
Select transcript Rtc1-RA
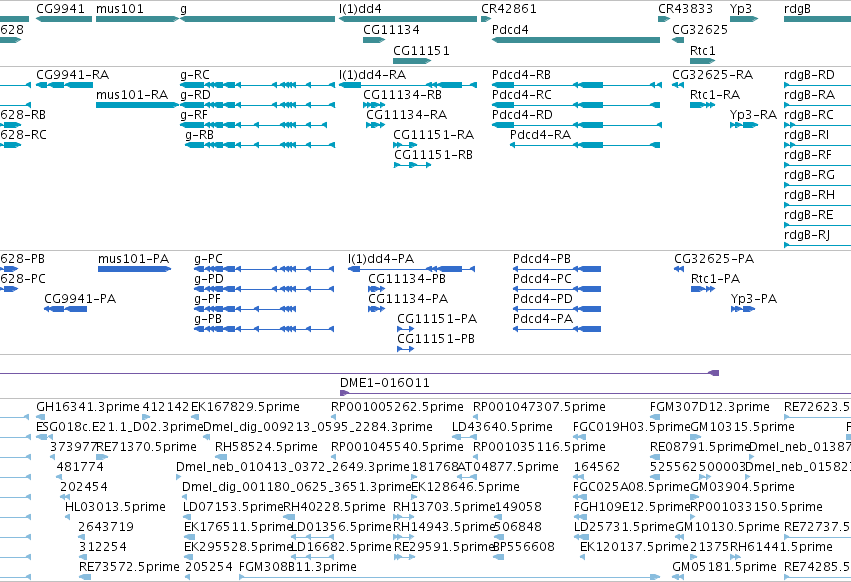click(702, 105)
